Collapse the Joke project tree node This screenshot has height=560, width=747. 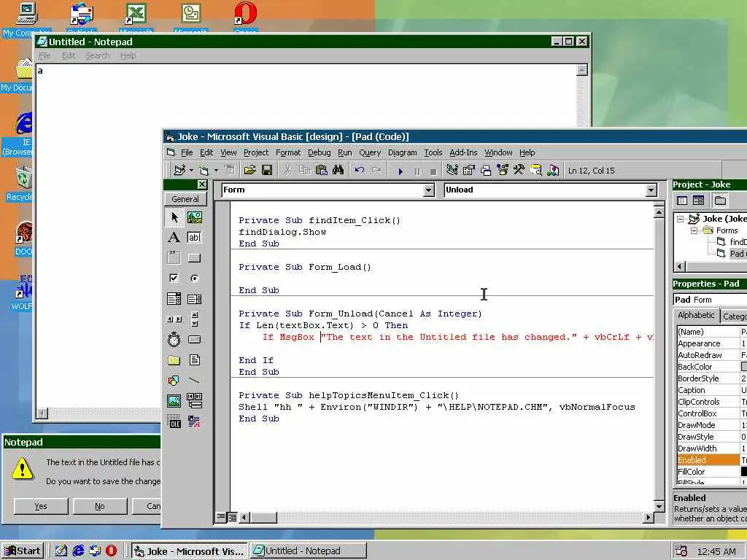(681, 219)
